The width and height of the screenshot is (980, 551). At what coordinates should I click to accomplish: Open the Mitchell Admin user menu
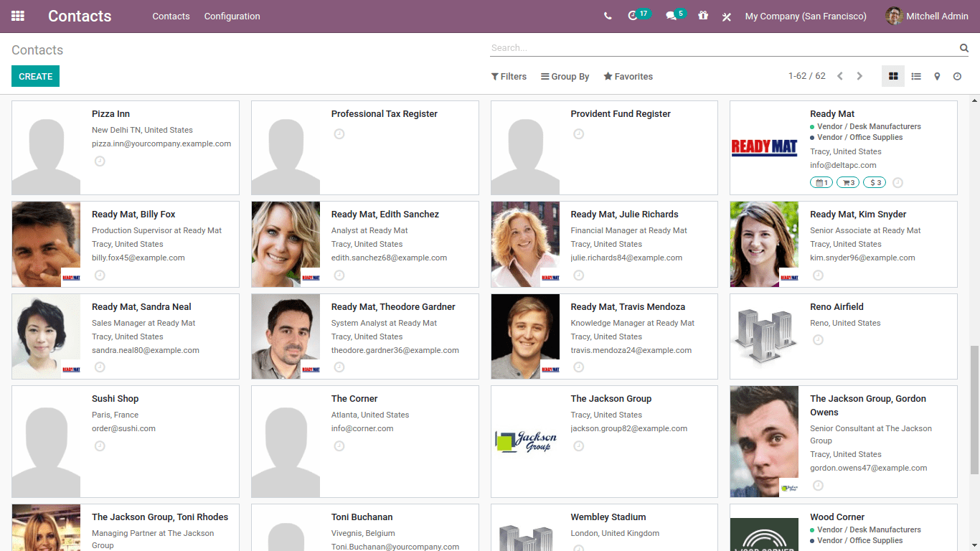(927, 16)
